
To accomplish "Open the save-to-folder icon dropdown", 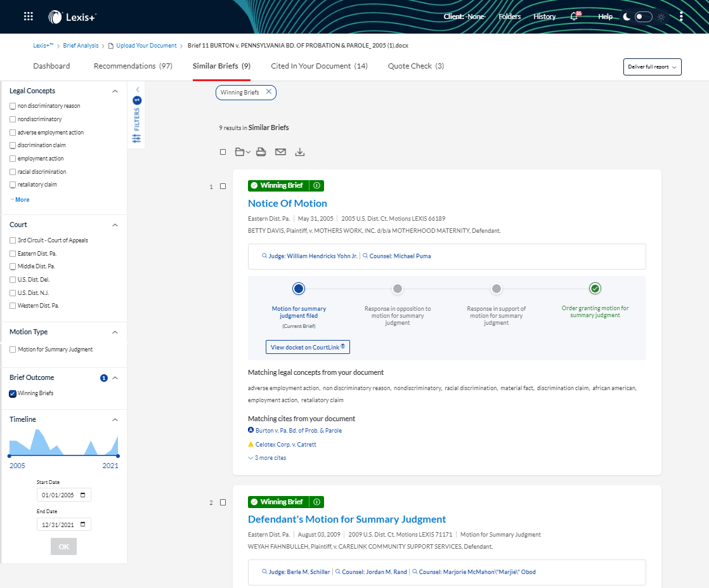I will click(x=242, y=152).
